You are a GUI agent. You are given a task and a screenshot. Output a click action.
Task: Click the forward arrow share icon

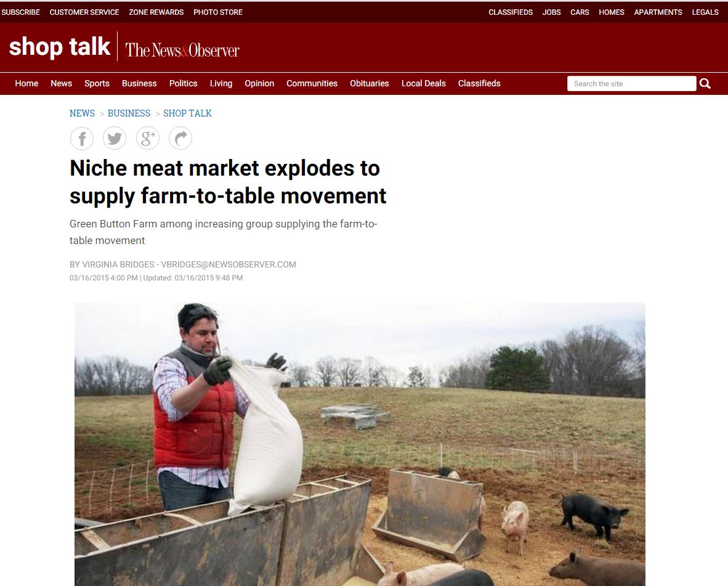coord(180,139)
